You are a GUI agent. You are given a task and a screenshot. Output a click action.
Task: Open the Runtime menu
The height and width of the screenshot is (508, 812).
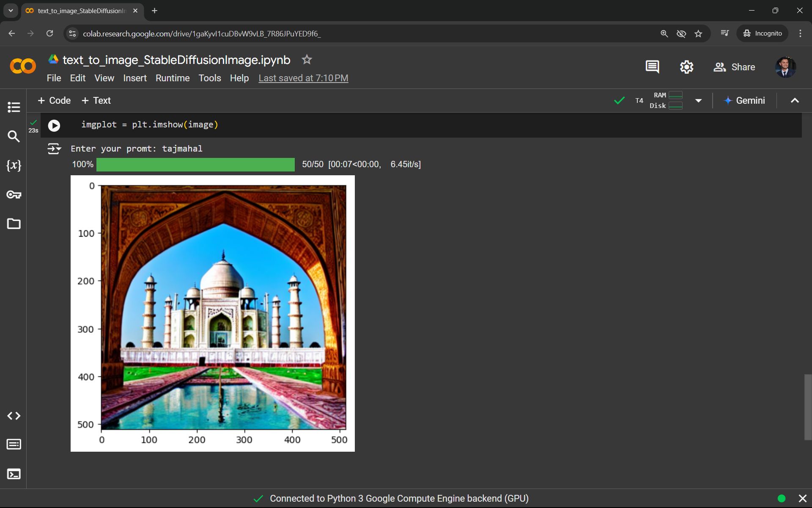pyautogui.click(x=172, y=78)
